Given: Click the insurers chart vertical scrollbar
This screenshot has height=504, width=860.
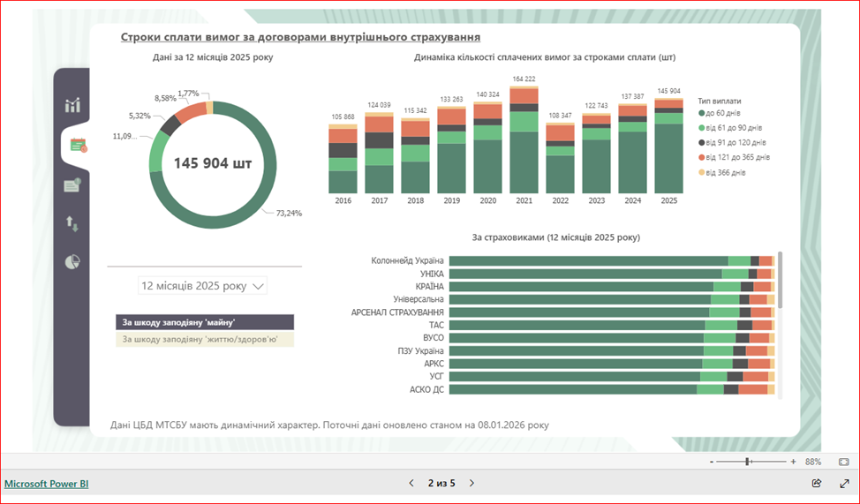Looking at the screenshot, I should [x=780, y=280].
